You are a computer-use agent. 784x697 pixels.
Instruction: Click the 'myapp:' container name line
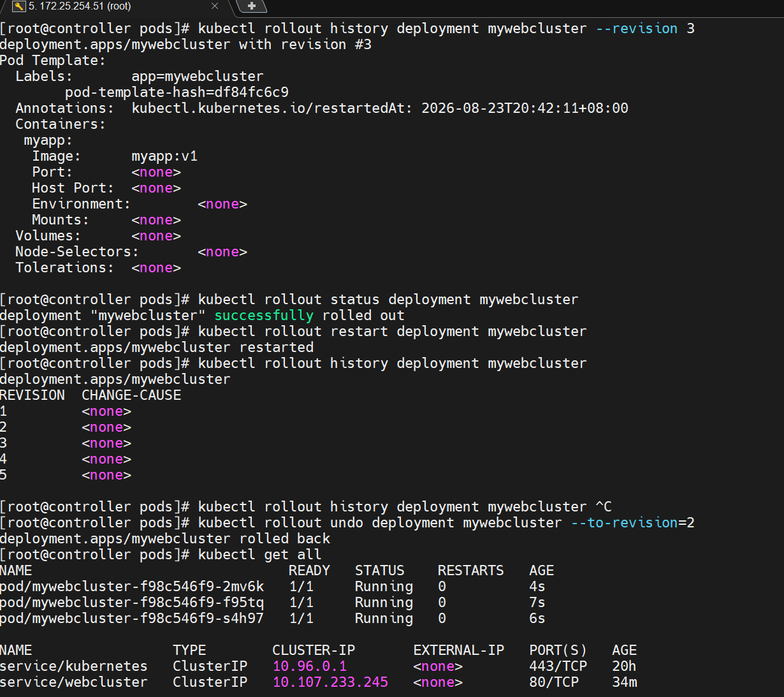[48, 140]
